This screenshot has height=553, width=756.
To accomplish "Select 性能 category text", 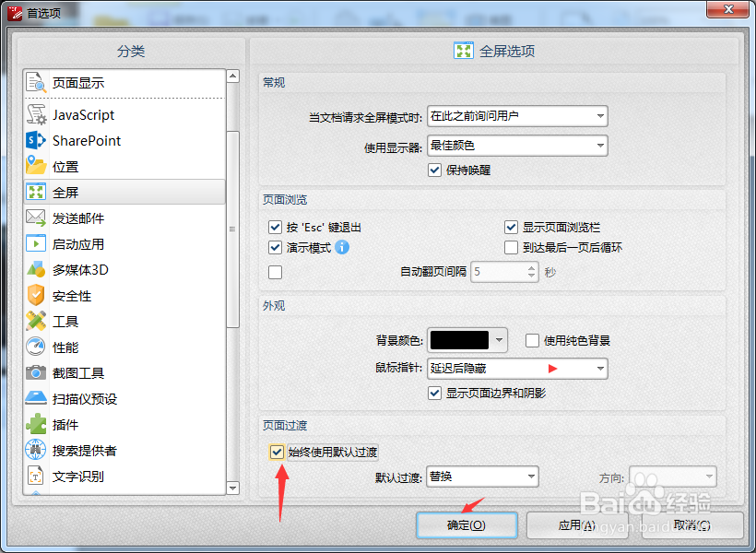I will click(65, 347).
